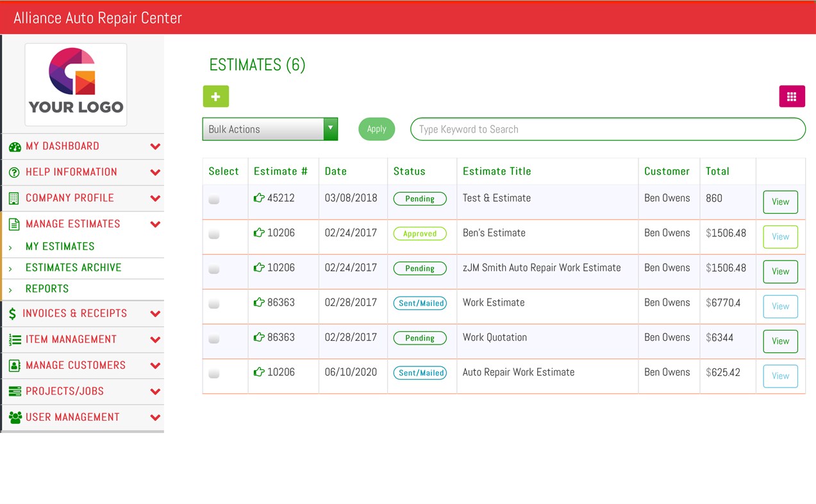Click the thumbs-up icon beside estimate 45212
Screen dimensions: 816x504
[x=259, y=199]
